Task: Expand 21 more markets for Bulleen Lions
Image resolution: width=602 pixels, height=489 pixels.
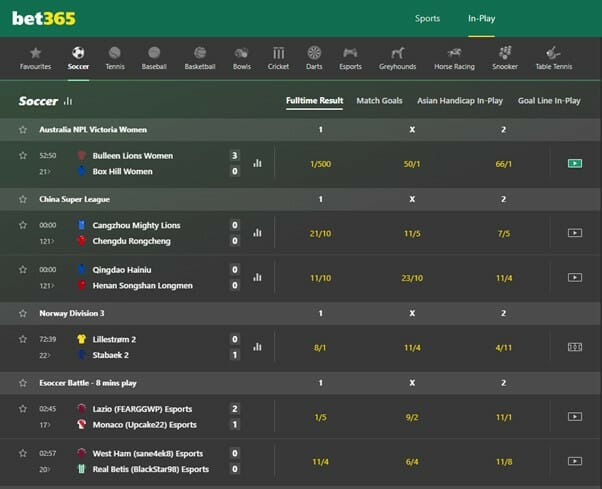Action: (x=45, y=172)
